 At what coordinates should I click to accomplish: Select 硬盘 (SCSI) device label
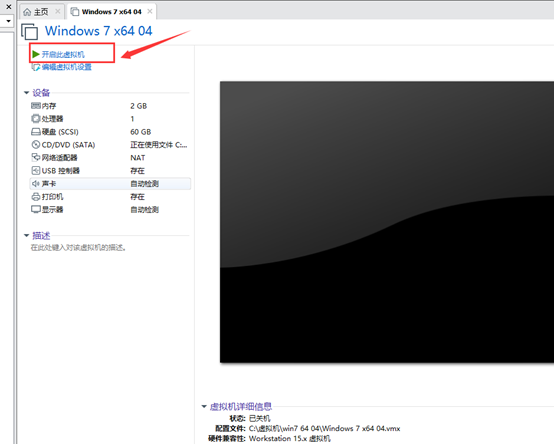[x=60, y=132]
